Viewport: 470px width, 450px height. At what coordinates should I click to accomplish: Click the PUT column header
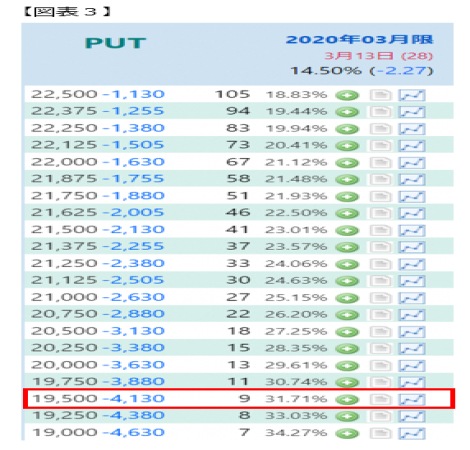click(115, 43)
